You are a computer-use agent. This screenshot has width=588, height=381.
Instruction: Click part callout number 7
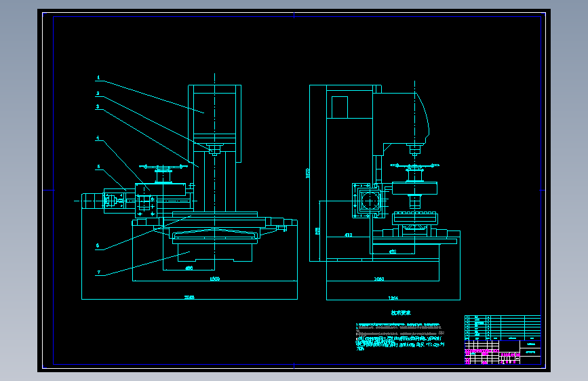point(98,273)
